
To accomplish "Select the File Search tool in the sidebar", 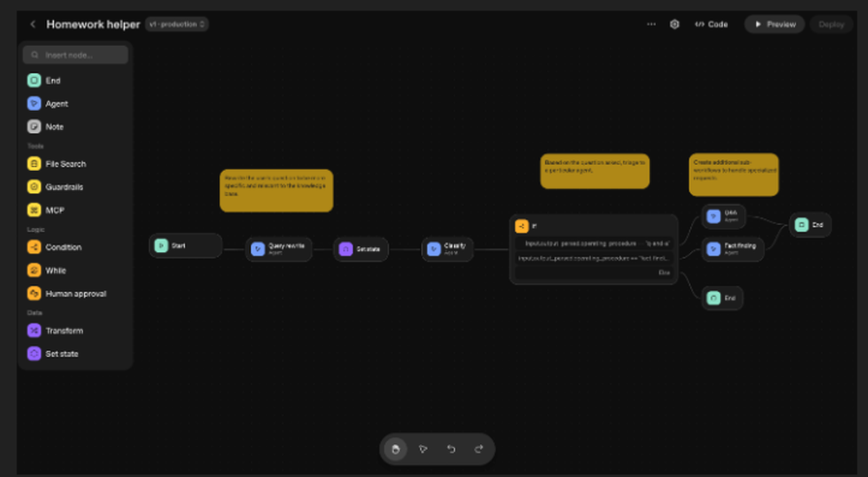I will point(76,164).
